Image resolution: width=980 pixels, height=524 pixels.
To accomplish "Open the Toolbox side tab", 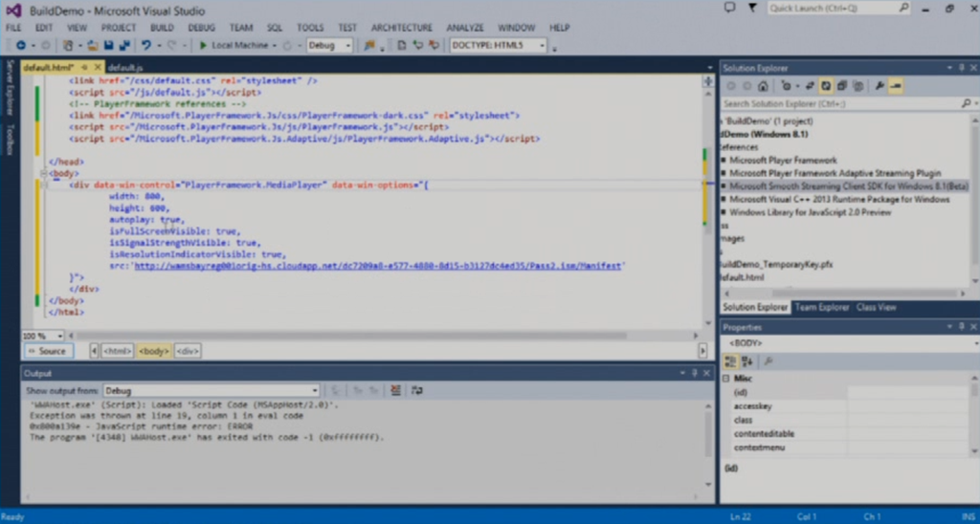I will [10, 140].
